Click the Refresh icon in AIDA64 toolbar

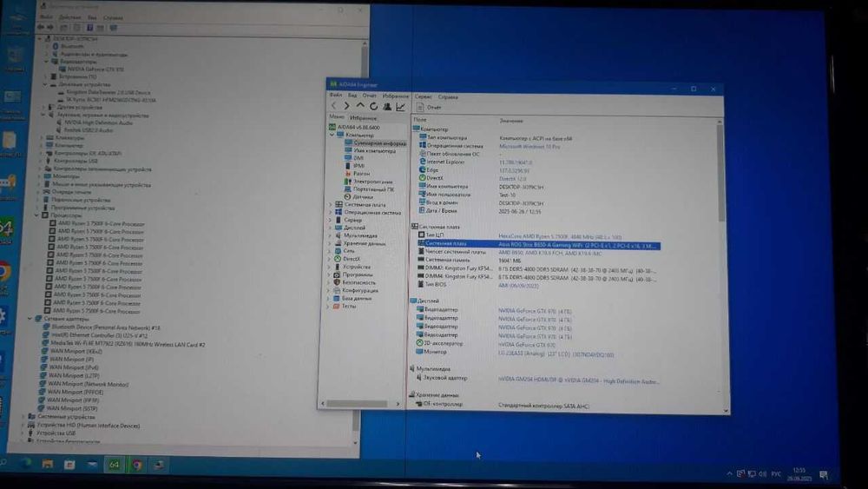373,106
